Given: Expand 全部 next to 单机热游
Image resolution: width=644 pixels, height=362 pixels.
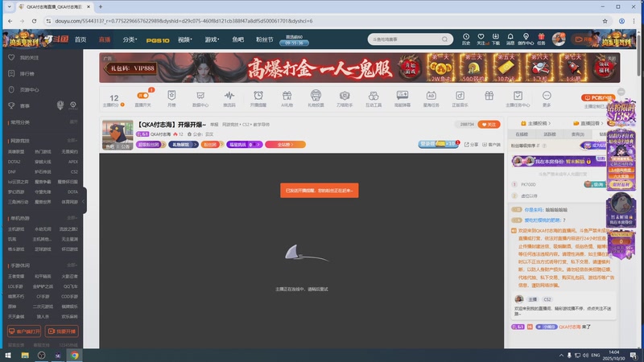Looking at the screenshot, I should tap(72, 218).
